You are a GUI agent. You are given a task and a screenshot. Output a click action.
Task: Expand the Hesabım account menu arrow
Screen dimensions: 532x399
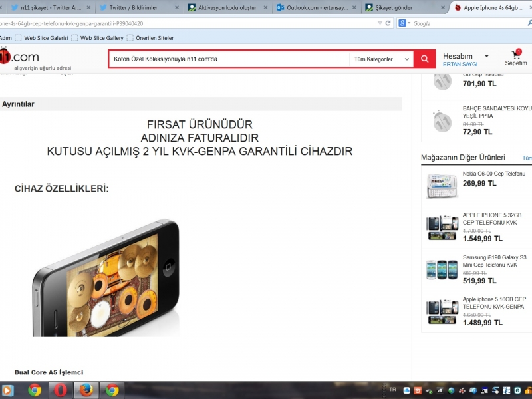487,56
